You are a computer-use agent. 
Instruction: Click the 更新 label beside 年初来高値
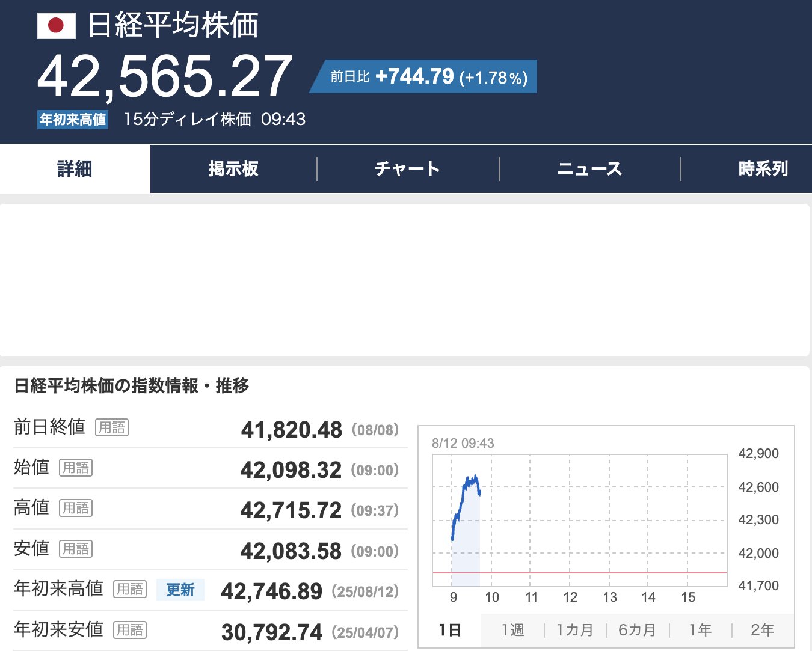[180, 590]
